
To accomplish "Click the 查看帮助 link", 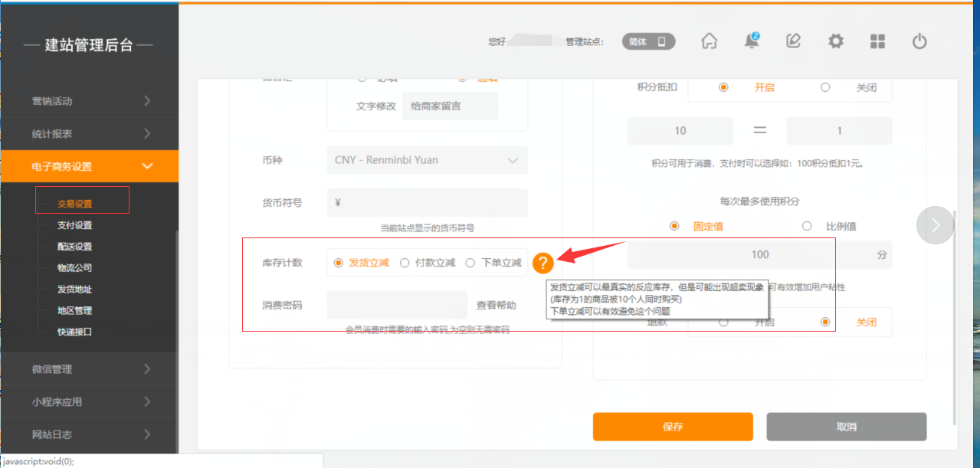I will tap(496, 305).
